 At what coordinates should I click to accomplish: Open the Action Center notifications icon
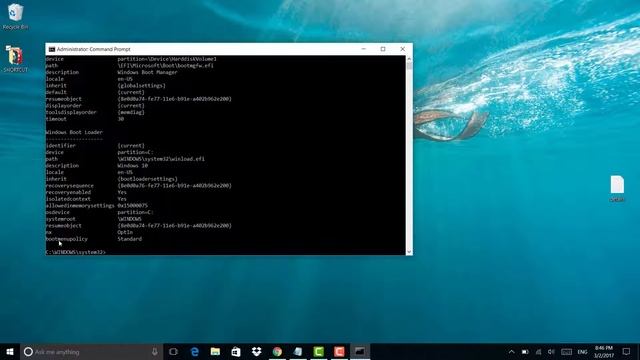pyautogui.click(x=626, y=351)
